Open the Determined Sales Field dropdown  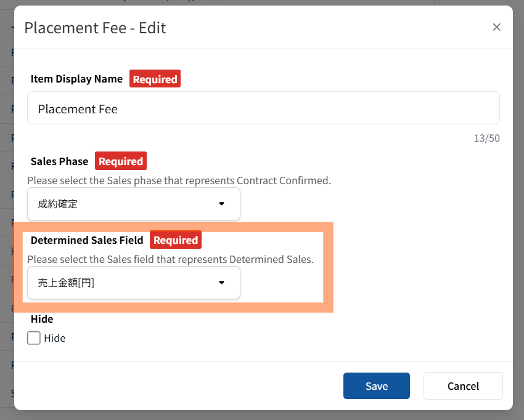(133, 283)
